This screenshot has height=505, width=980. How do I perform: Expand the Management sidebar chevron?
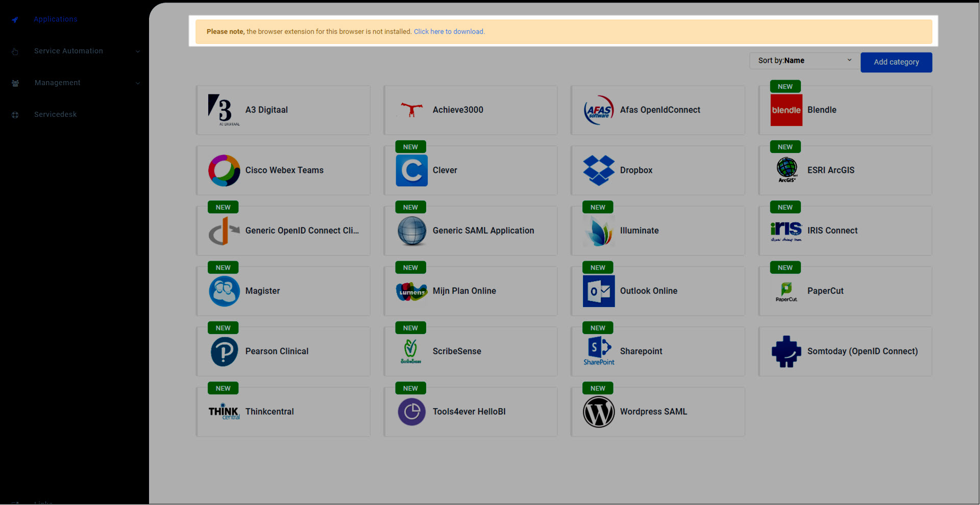[x=138, y=83]
